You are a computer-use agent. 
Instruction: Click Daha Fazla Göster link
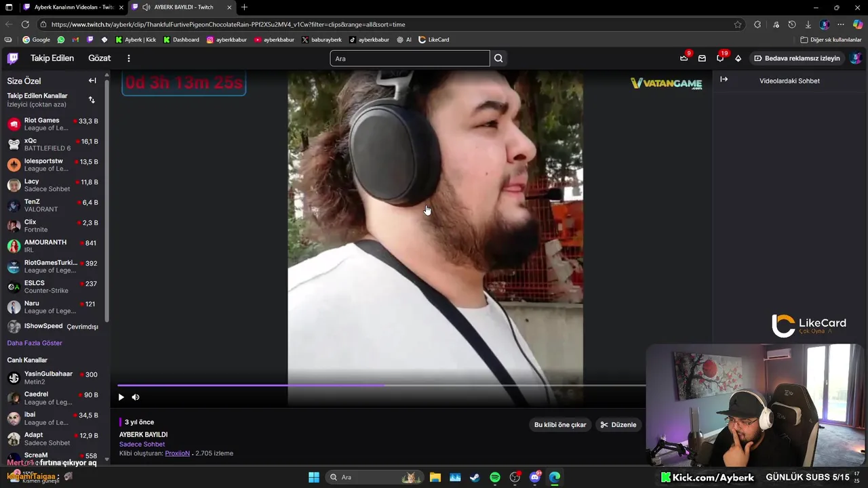tap(35, 343)
